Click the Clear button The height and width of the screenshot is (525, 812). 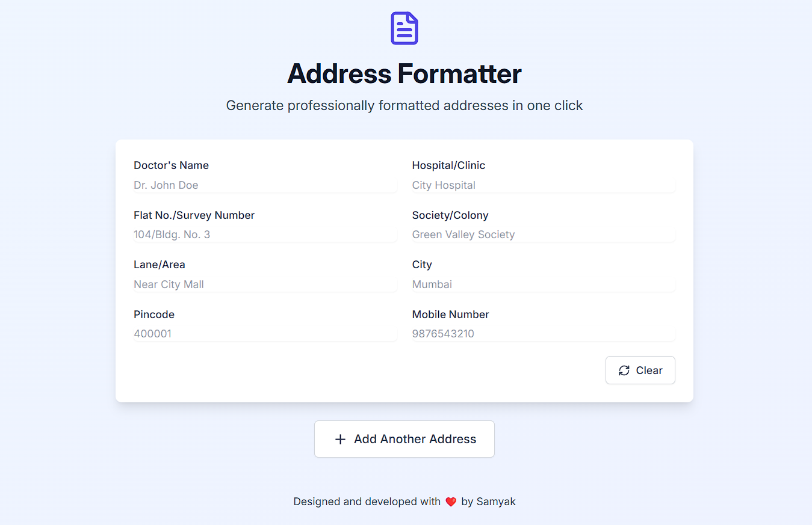pos(640,370)
